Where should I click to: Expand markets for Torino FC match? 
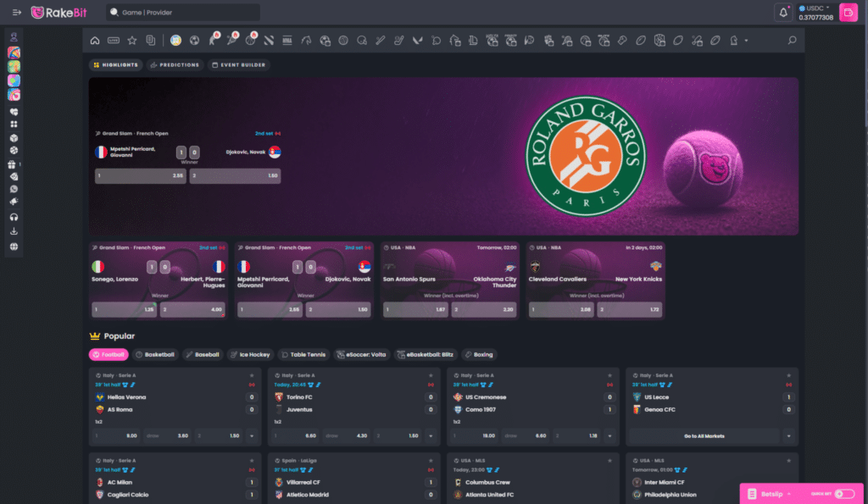pos(431,436)
